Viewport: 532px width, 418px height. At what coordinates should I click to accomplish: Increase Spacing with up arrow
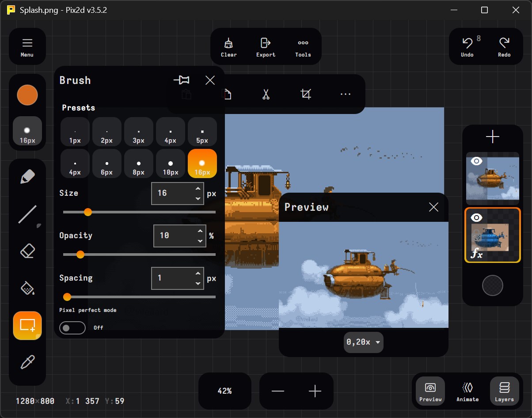point(198,274)
